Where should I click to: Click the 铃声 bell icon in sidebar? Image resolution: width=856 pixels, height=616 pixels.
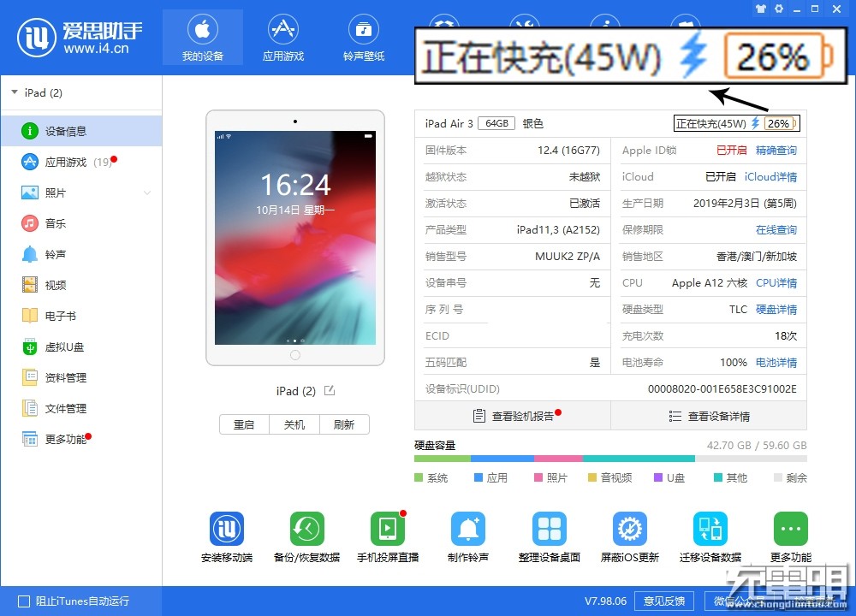tap(29, 254)
